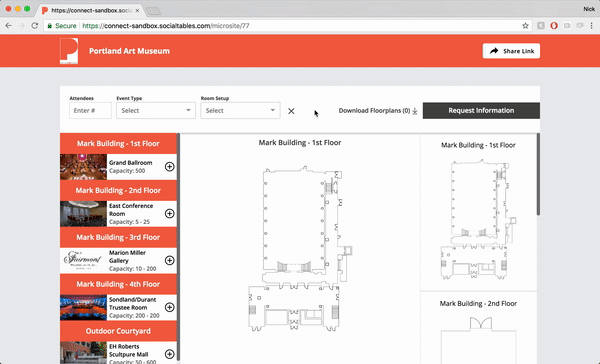Screen dimensions: 600x364
Task: Add East Conference Room with plus icon
Action: 170,214
